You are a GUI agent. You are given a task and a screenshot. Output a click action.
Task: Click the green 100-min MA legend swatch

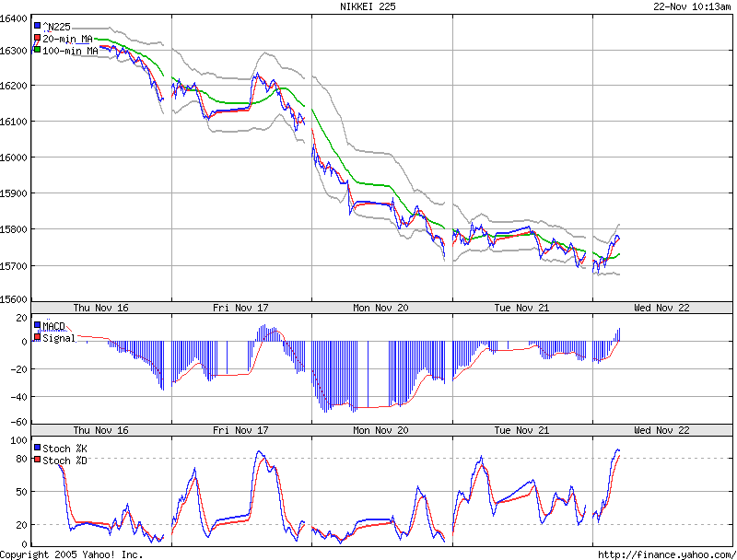(37, 50)
